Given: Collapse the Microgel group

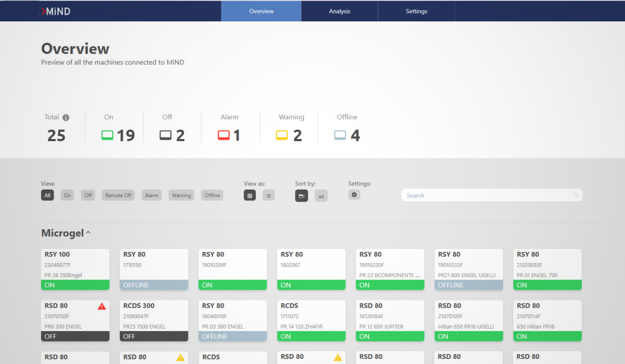Looking at the screenshot, I should coord(88,233).
